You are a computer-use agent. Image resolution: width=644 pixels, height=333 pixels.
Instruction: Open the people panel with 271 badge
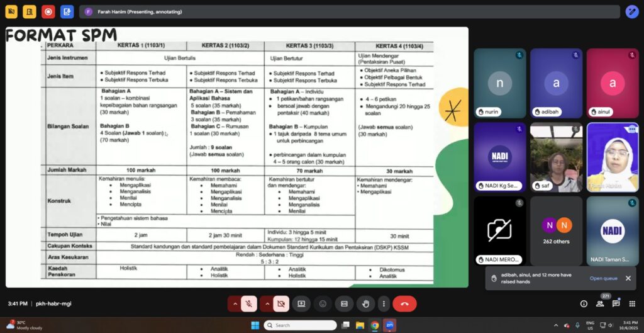[600, 304]
